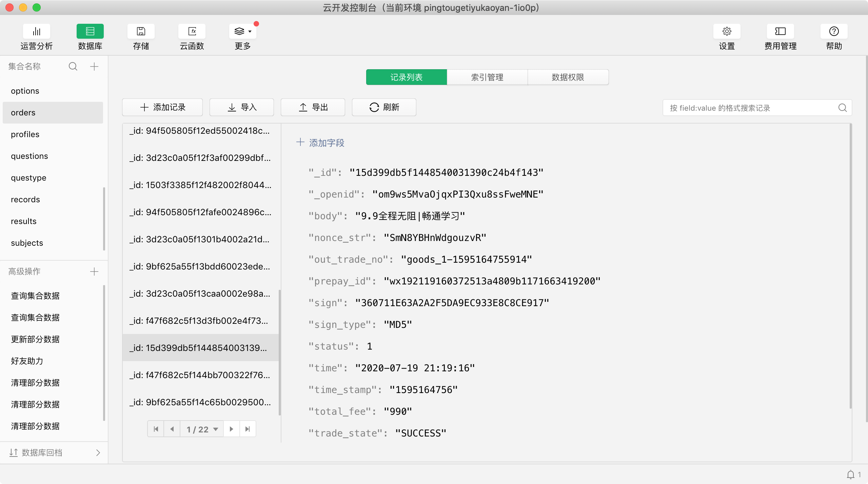Image resolution: width=868 pixels, height=484 pixels.
Task: Switch to the 索引管理 tab
Action: coord(487,77)
